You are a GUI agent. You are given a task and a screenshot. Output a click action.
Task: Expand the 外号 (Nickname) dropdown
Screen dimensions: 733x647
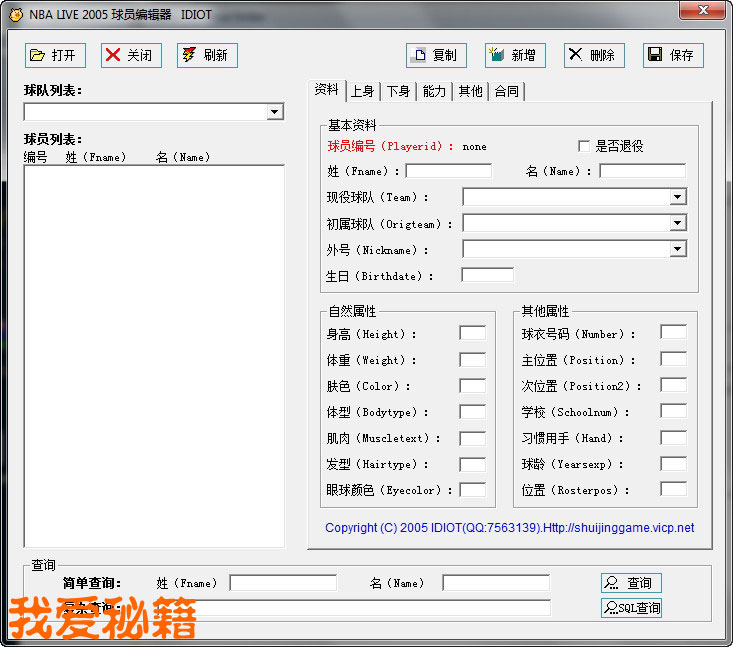tap(678, 249)
